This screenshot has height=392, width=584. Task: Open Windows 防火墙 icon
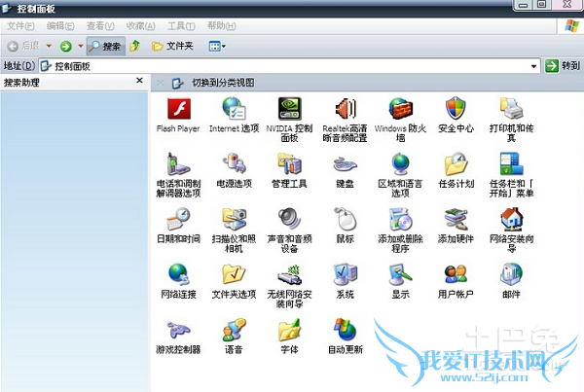tap(400, 120)
